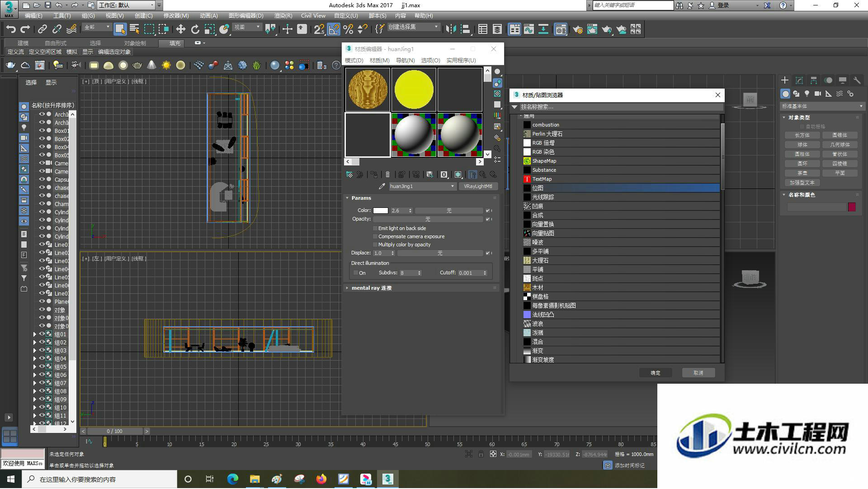Open the Civil View menu

click(313, 15)
